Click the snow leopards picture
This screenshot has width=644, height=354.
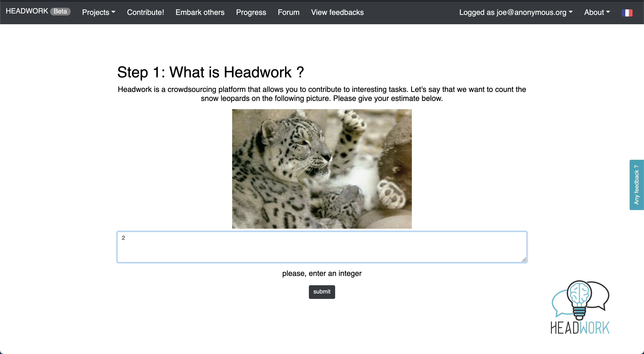tap(322, 169)
